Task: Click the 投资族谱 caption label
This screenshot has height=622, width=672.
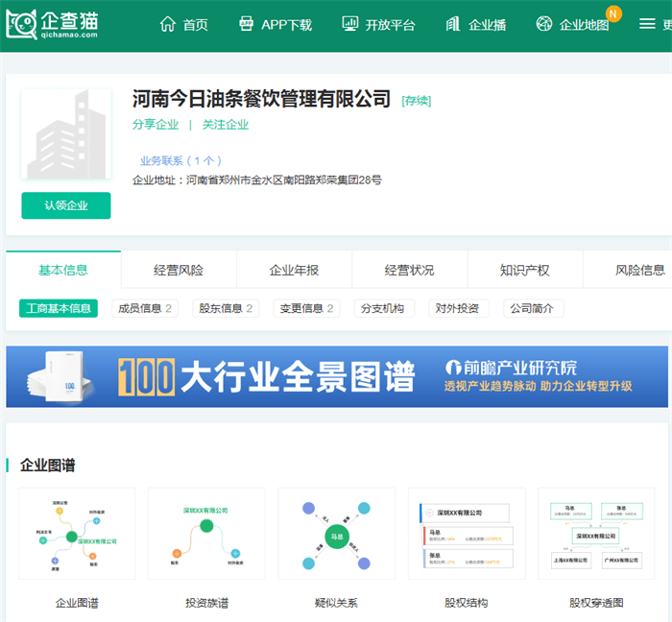Action: point(206,603)
